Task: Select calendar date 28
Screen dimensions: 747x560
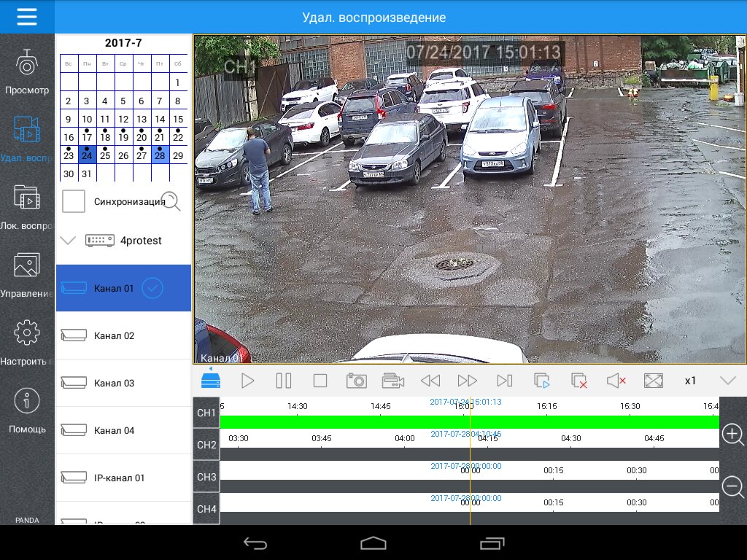Action: click(160, 155)
